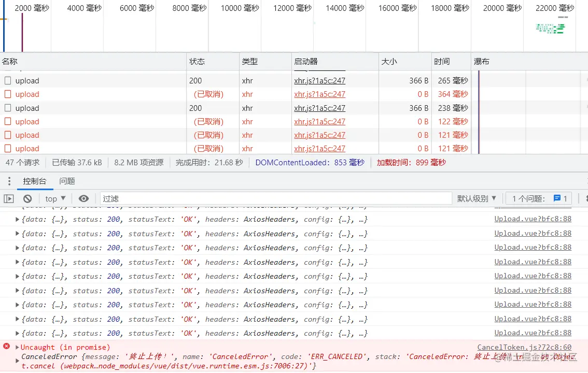This screenshot has height=373, width=588.
Task: Open the three-dot DevTools console menu
Action: (x=9, y=181)
